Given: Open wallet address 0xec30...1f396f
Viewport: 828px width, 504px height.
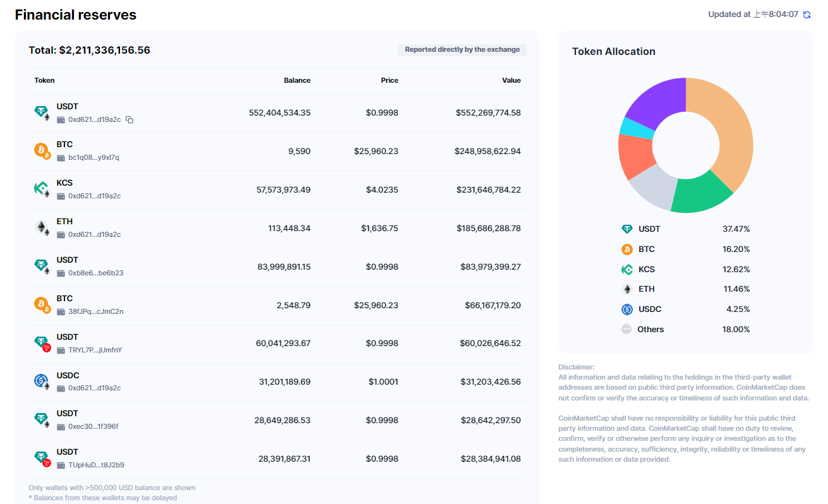Looking at the screenshot, I should click(x=93, y=426).
